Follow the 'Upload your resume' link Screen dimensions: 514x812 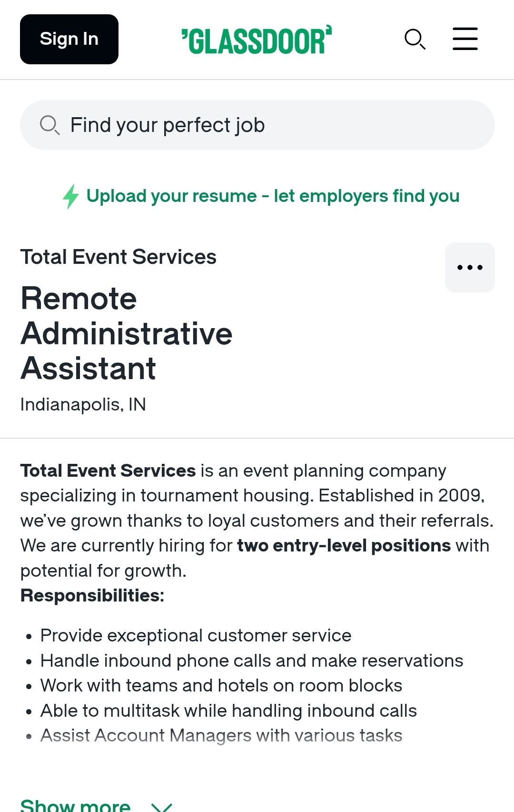(273, 196)
